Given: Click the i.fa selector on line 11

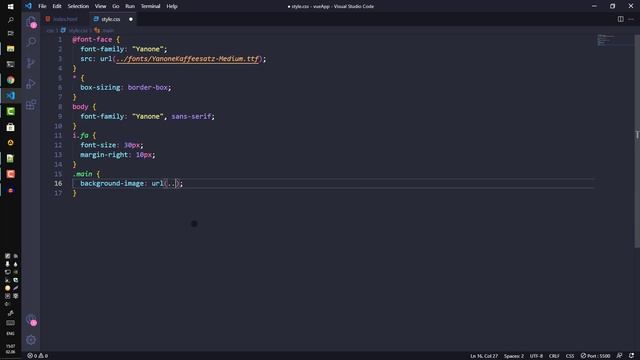Looking at the screenshot, I should [x=80, y=136].
